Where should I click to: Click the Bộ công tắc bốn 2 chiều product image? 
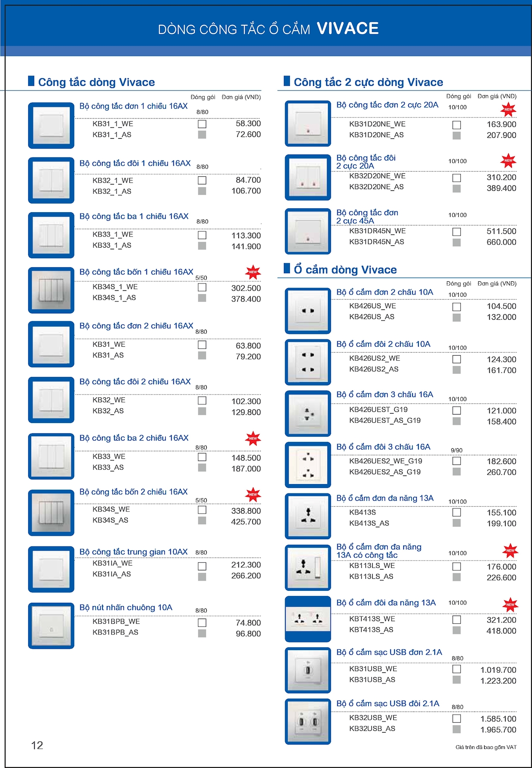pyautogui.click(x=51, y=513)
